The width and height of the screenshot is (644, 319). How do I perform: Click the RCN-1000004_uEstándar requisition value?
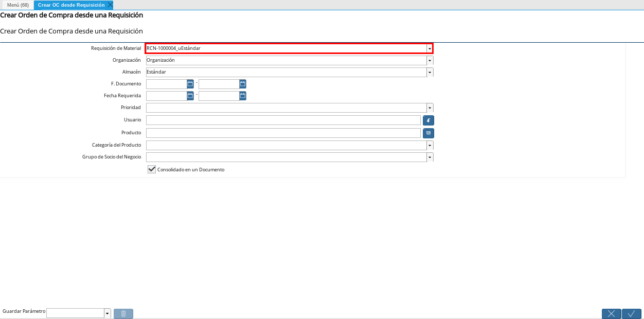[x=173, y=48]
